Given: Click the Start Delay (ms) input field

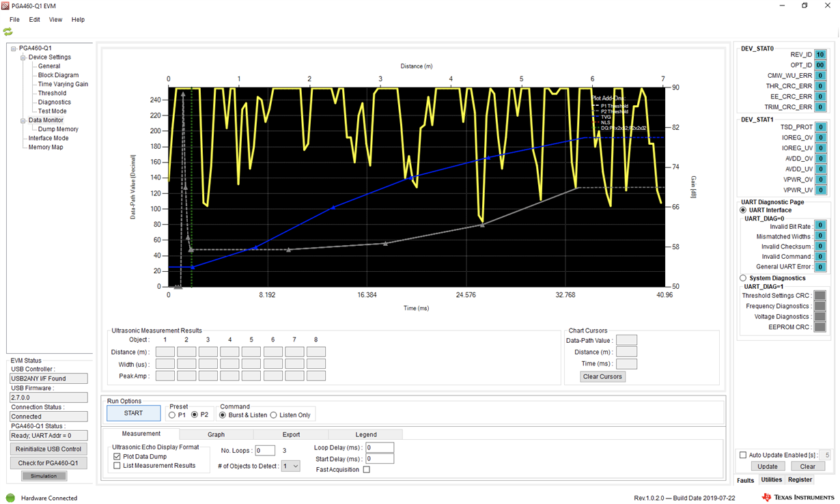Looking at the screenshot, I should [x=380, y=459].
